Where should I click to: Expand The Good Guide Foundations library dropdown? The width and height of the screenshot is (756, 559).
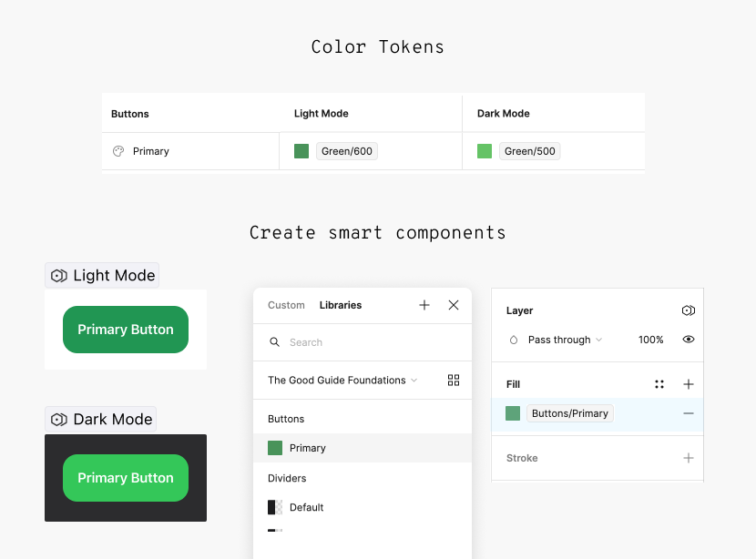343,381
